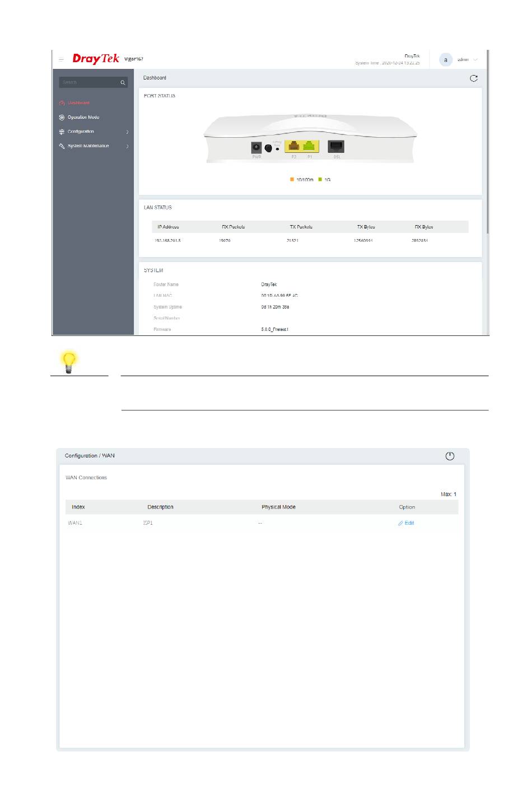The height and width of the screenshot is (789, 532).
Task: Click the power icon in Configuration / WAN header
Action: click(450, 456)
